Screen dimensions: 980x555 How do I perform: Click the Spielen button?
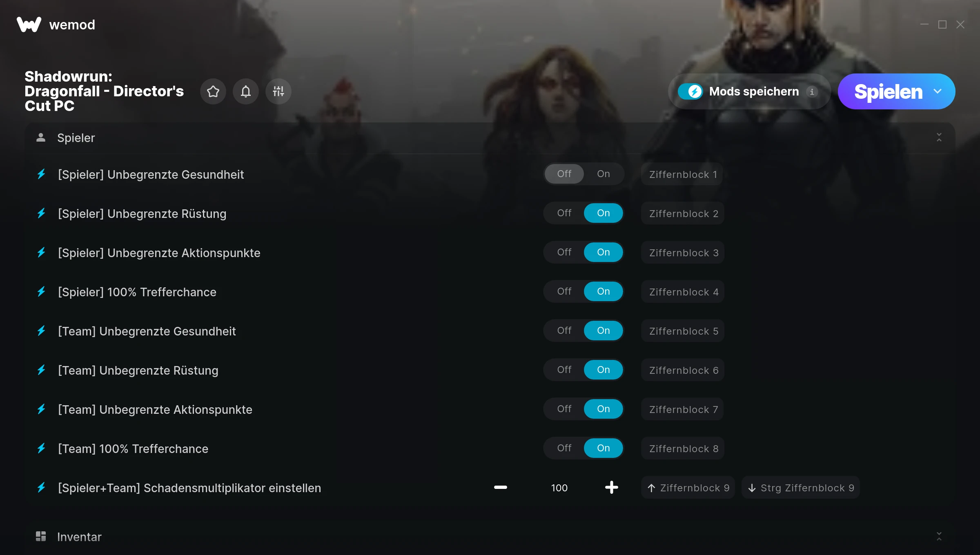tap(888, 91)
